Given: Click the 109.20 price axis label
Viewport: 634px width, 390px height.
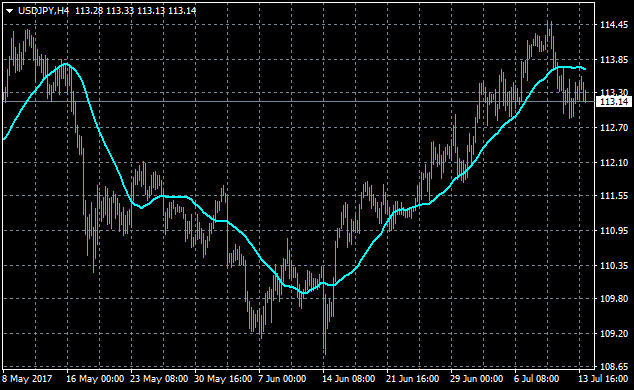Looking at the screenshot, I should (x=614, y=333).
